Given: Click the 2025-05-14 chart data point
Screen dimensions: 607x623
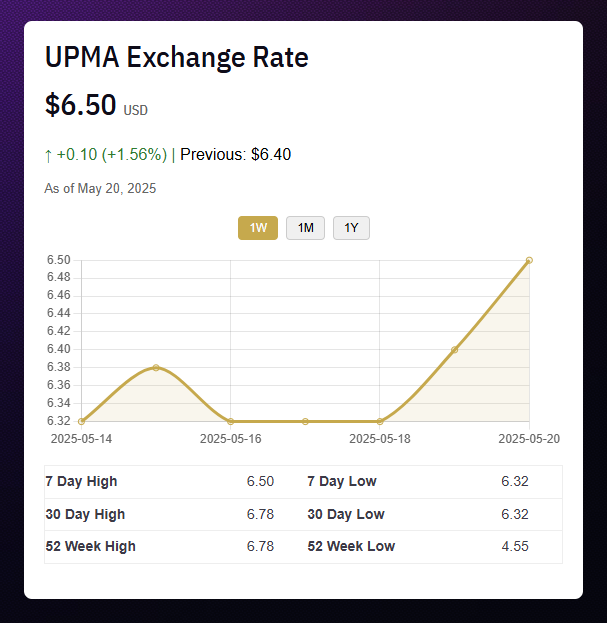Looking at the screenshot, I should point(81,421).
